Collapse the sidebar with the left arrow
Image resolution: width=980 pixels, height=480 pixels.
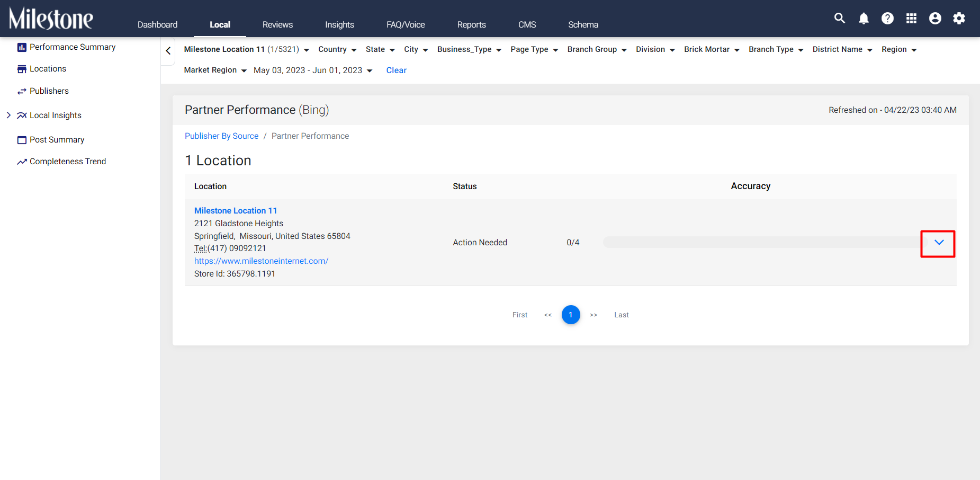point(168,51)
